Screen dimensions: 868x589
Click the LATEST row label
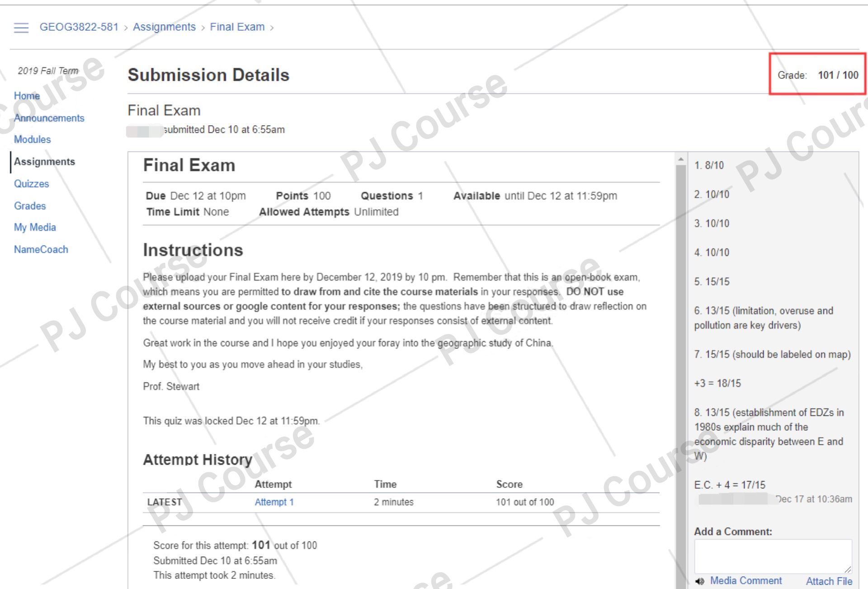165,502
